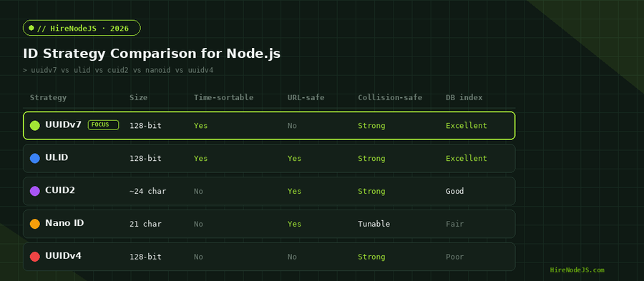Click the URL-safe column header
This screenshot has height=281, width=644.
pyautogui.click(x=306, y=98)
